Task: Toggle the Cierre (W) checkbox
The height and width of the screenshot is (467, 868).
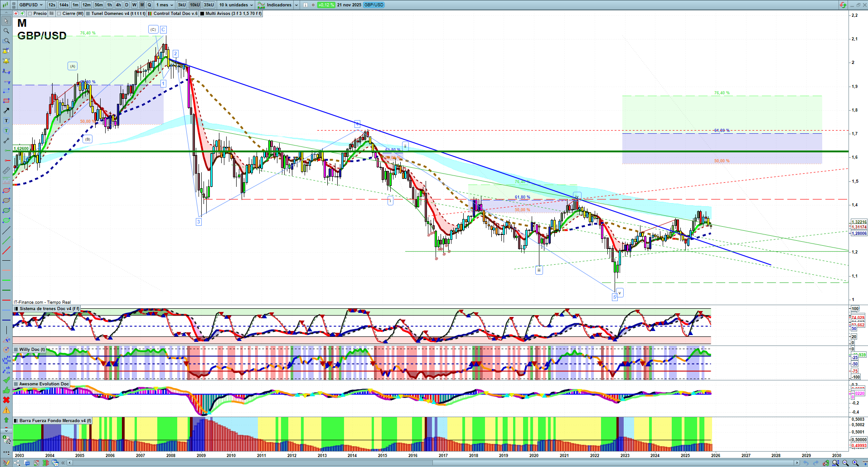Action: pos(59,14)
